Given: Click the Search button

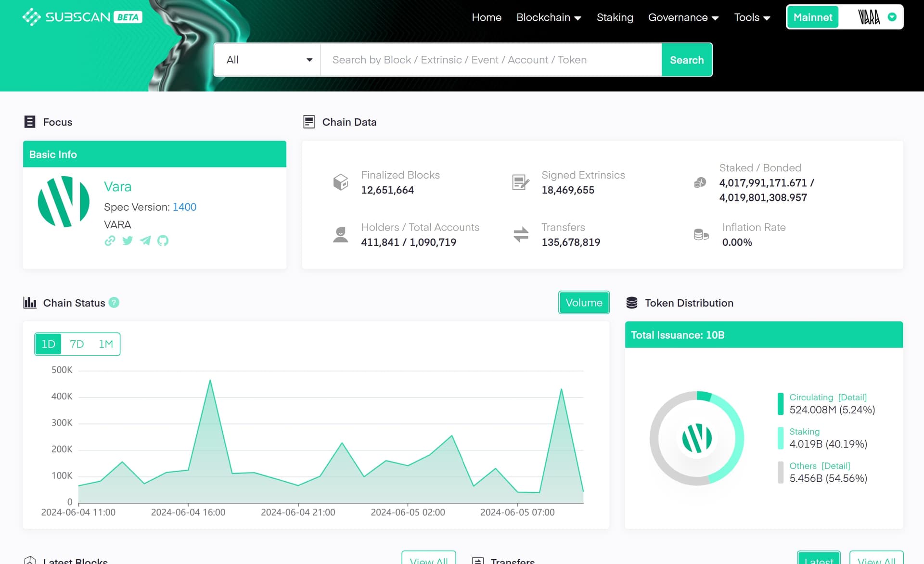Looking at the screenshot, I should [687, 60].
